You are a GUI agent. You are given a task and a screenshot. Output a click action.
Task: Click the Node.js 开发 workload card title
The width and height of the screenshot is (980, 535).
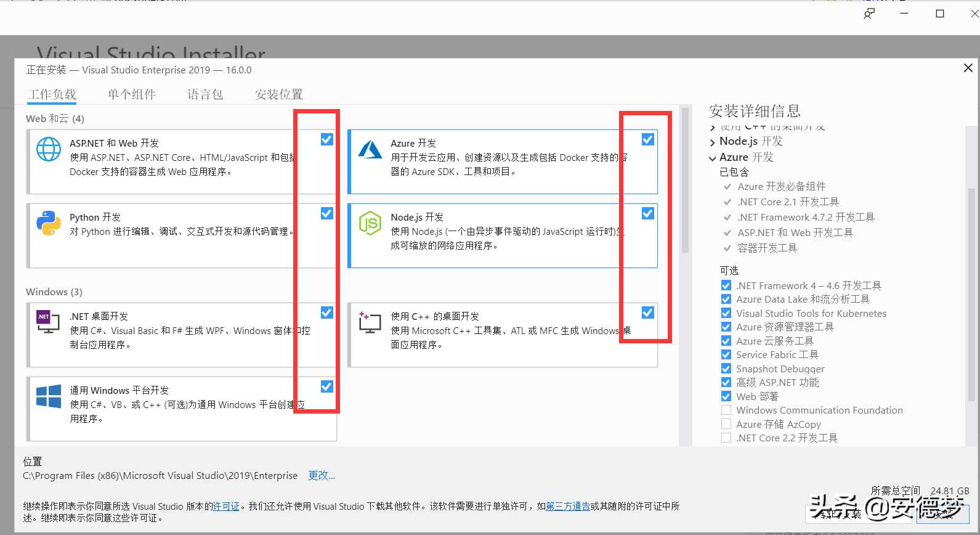[x=417, y=217]
